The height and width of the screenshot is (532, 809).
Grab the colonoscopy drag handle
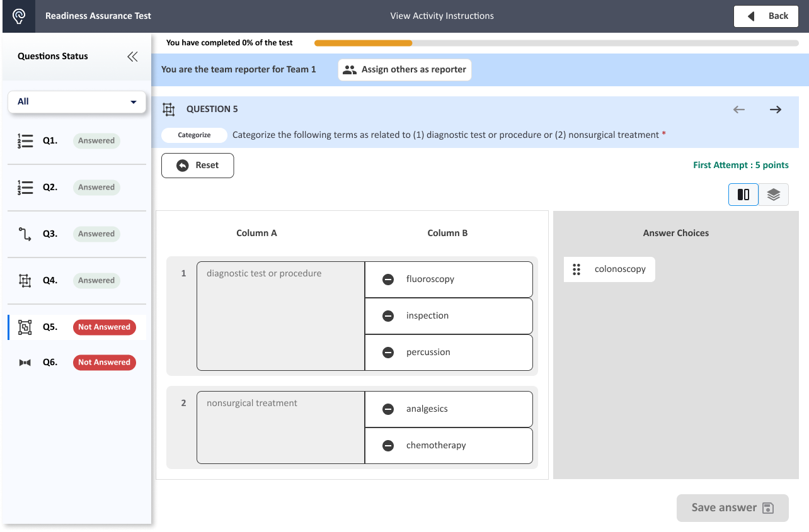click(576, 269)
